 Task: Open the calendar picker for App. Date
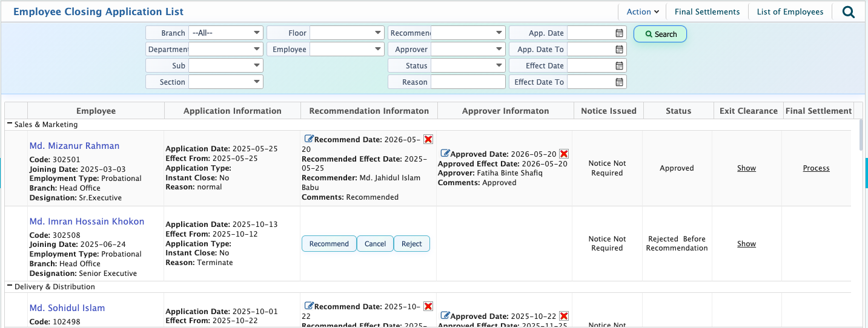(x=619, y=33)
